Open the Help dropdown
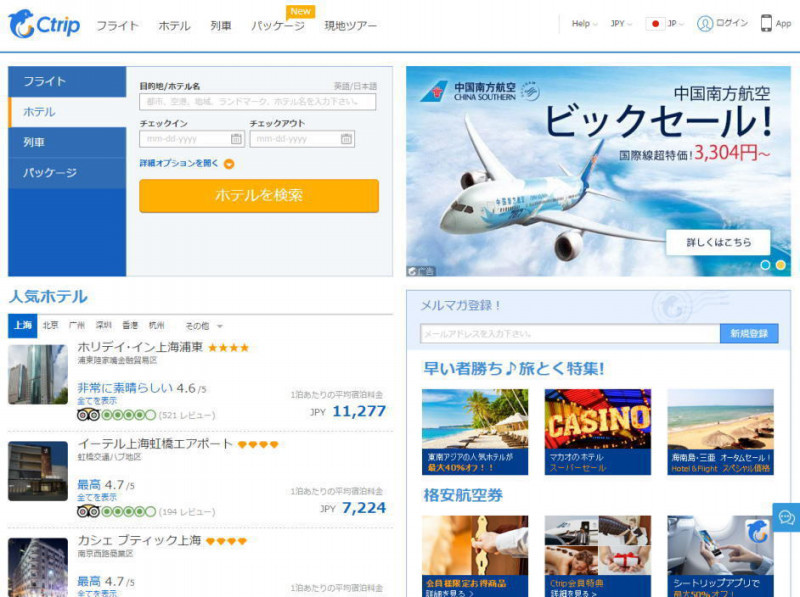Image resolution: width=800 pixels, height=597 pixels. tap(584, 23)
